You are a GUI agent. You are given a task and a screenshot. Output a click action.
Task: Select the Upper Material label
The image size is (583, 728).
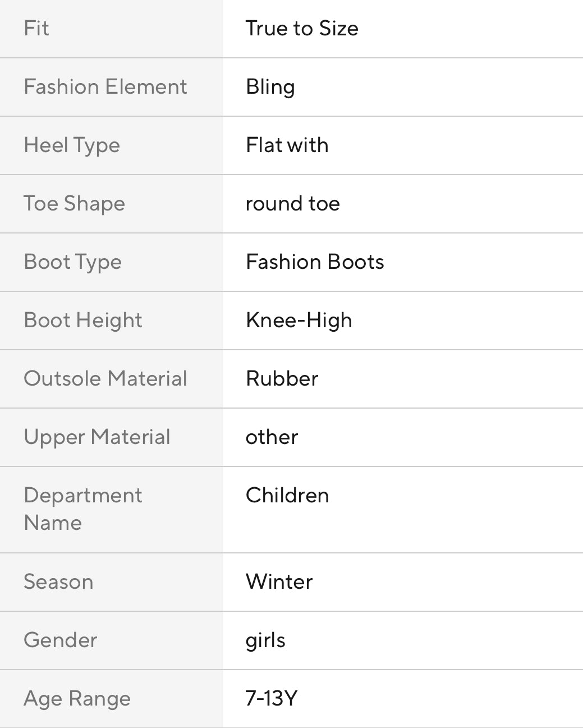(97, 437)
